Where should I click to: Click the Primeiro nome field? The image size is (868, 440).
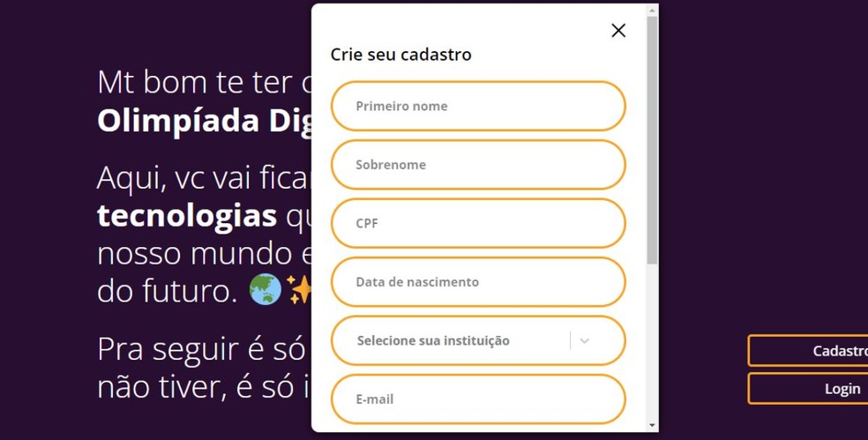point(477,106)
